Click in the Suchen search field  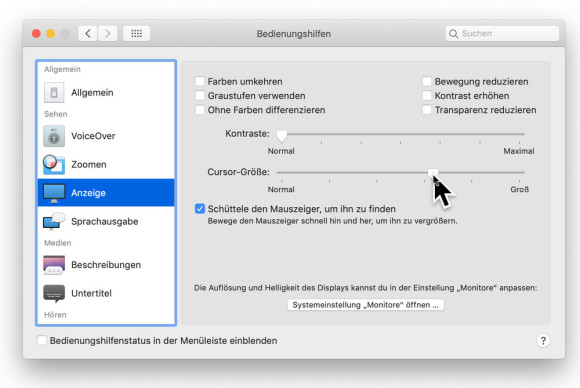(x=502, y=34)
